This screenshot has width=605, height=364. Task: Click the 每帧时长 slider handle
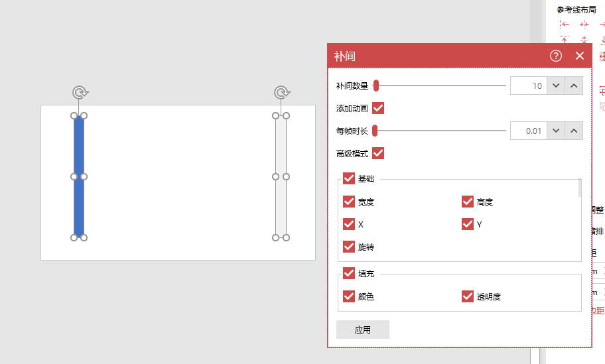click(x=375, y=131)
